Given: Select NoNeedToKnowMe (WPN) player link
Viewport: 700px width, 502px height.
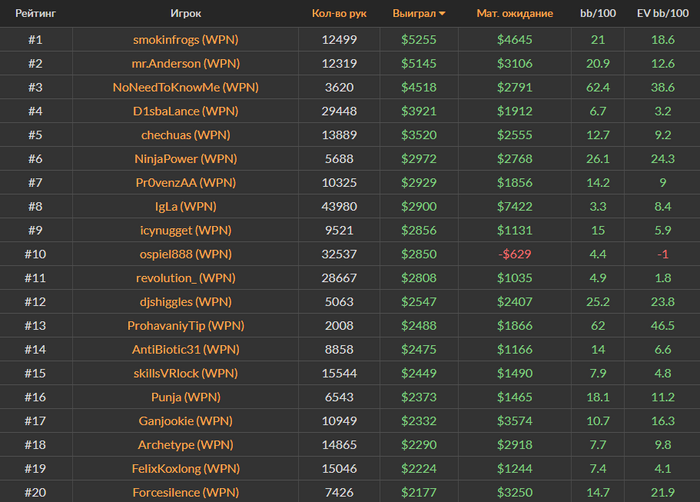Looking at the screenshot, I should (186, 88).
